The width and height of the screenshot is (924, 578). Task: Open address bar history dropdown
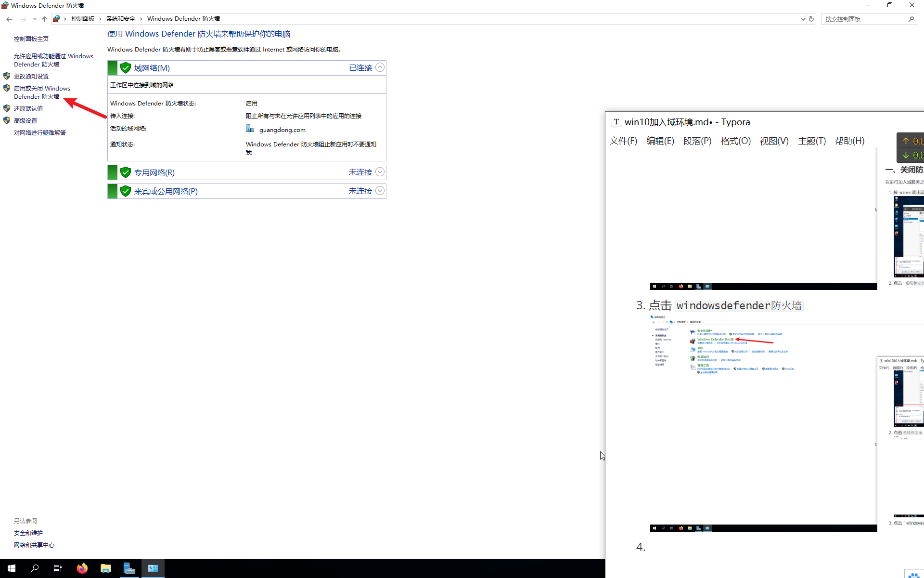click(803, 19)
